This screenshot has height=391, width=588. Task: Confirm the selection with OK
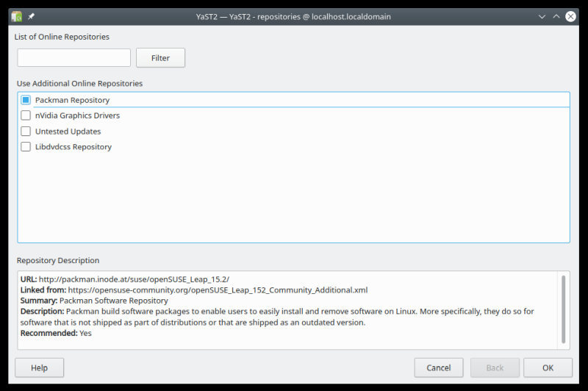coord(548,367)
